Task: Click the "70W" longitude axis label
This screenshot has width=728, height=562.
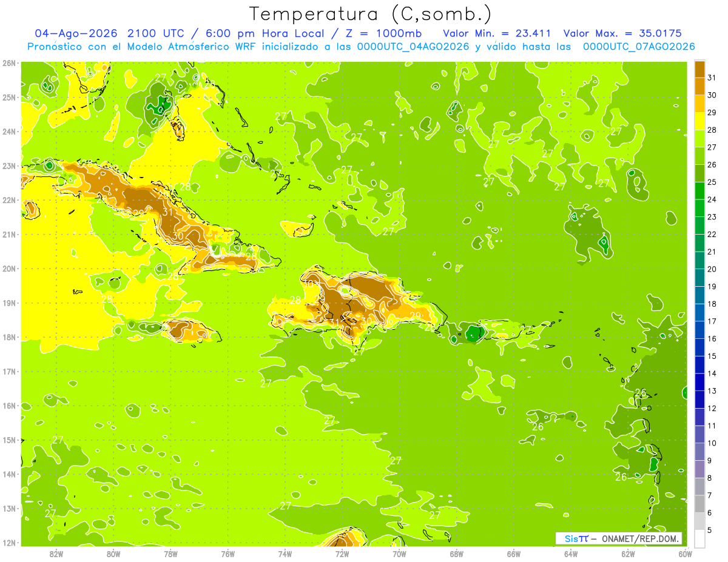Action: pyautogui.click(x=399, y=554)
